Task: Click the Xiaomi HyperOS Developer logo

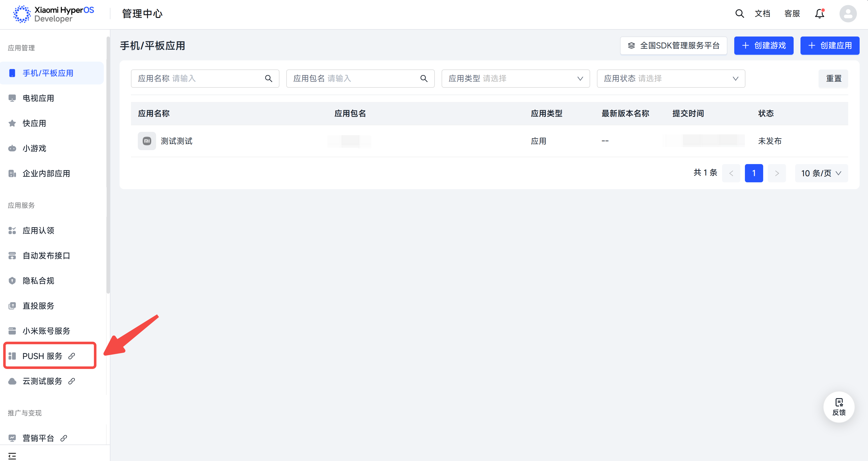Action: tap(54, 14)
